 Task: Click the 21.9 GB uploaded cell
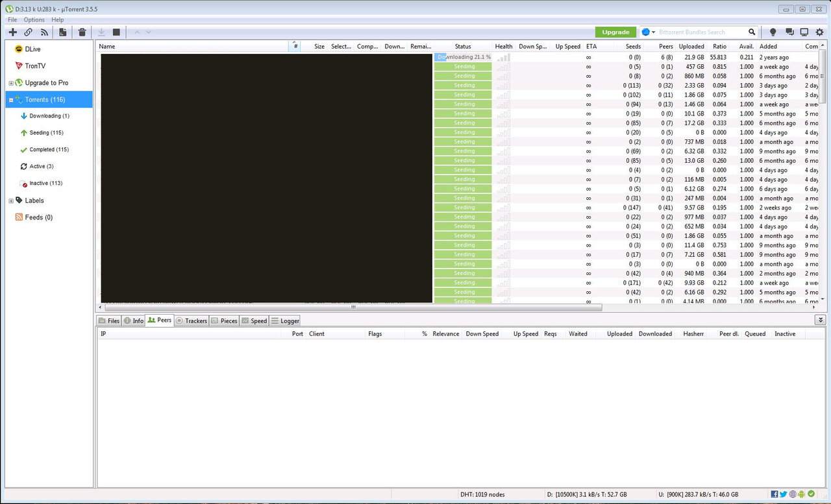click(693, 57)
